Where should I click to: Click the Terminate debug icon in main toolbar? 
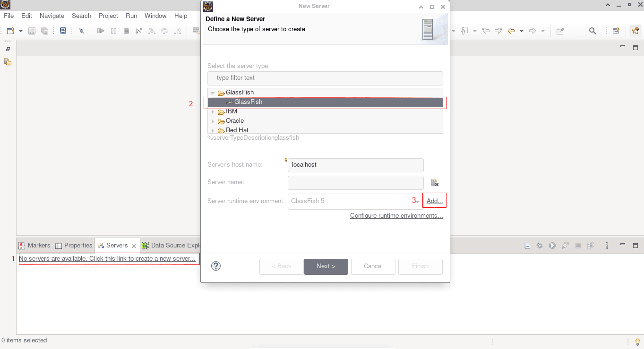pyautogui.click(x=126, y=31)
